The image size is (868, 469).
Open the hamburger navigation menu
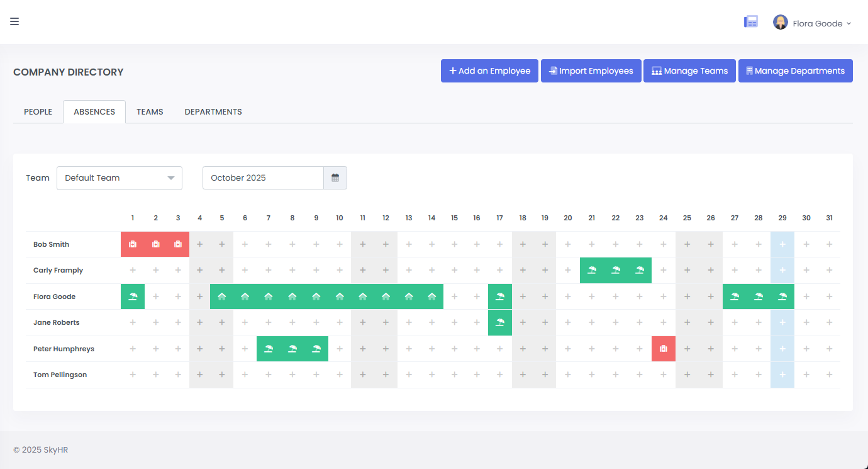[14, 21]
